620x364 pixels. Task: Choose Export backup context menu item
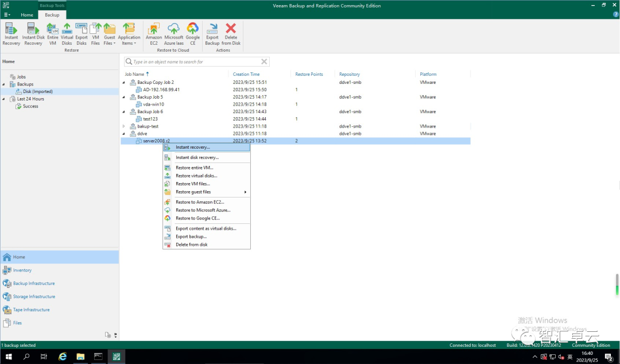tap(207, 237)
